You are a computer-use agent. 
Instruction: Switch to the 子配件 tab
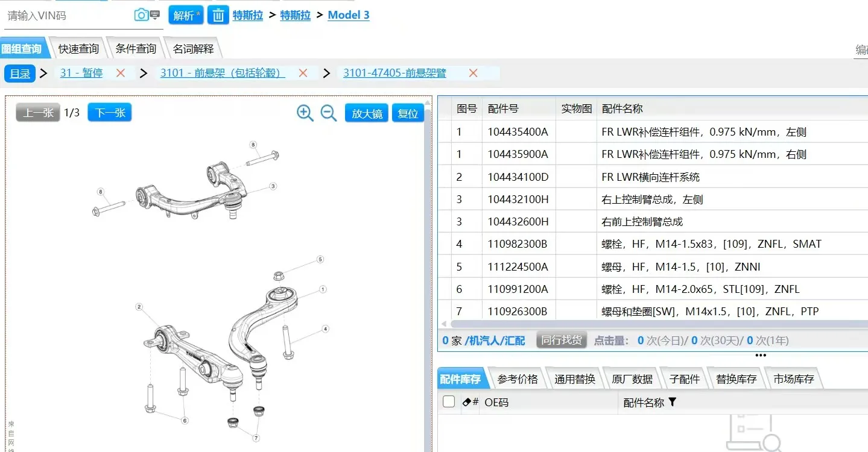point(685,379)
